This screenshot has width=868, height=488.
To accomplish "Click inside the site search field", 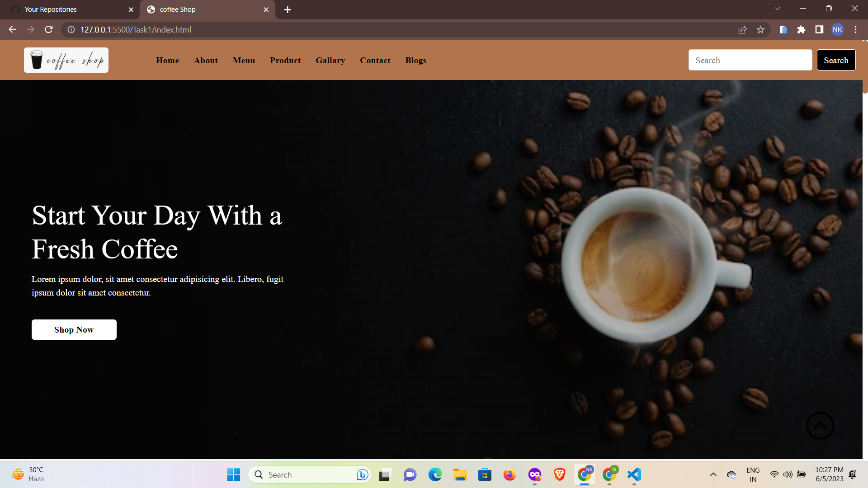I will coord(750,60).
